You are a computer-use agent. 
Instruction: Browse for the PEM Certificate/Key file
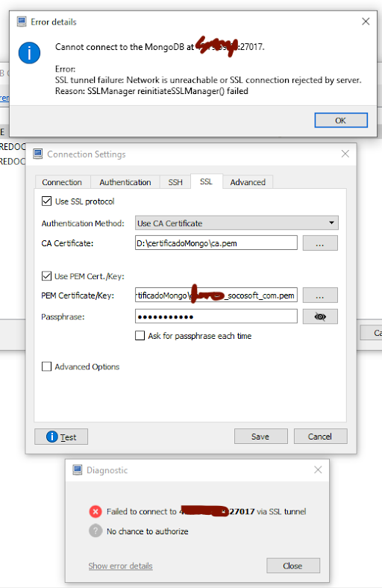coord(320,295)
